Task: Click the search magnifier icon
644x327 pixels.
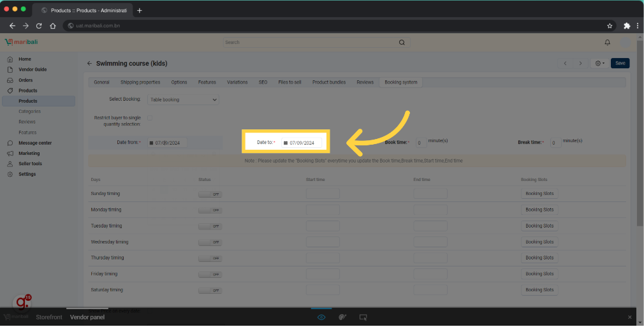Action: click(x=402, y=43)
